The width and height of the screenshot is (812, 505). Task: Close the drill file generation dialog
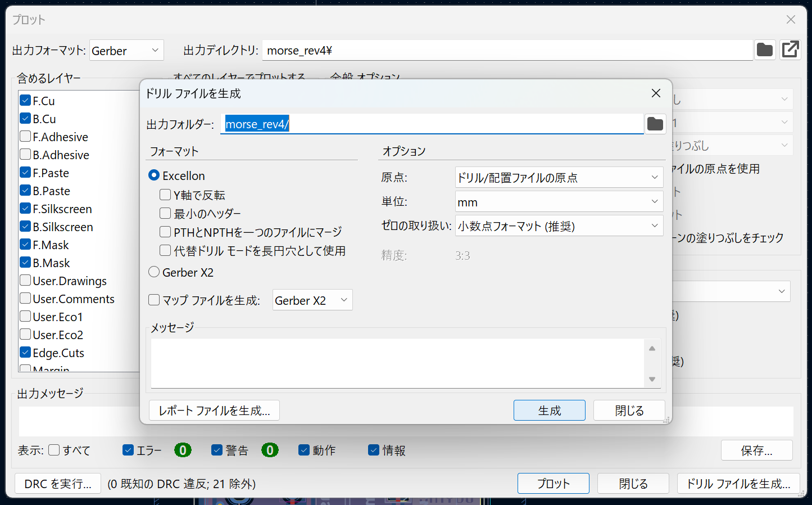(x=656, y=93)
